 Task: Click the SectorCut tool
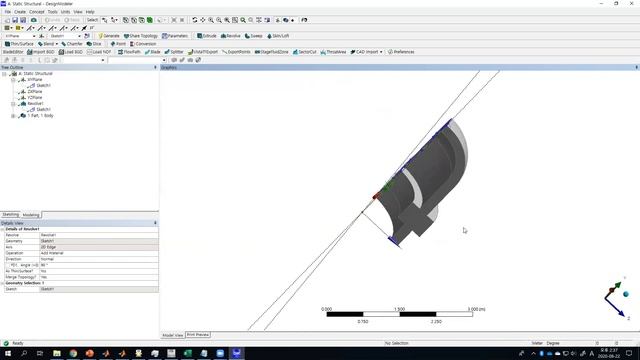click(304, 52)
